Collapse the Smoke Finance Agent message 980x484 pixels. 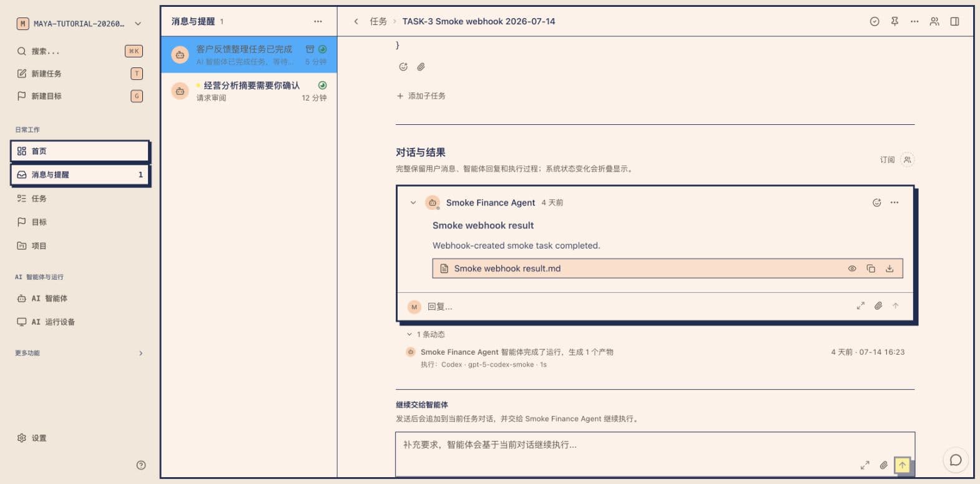pyautogui.click(x=413, y=202)
